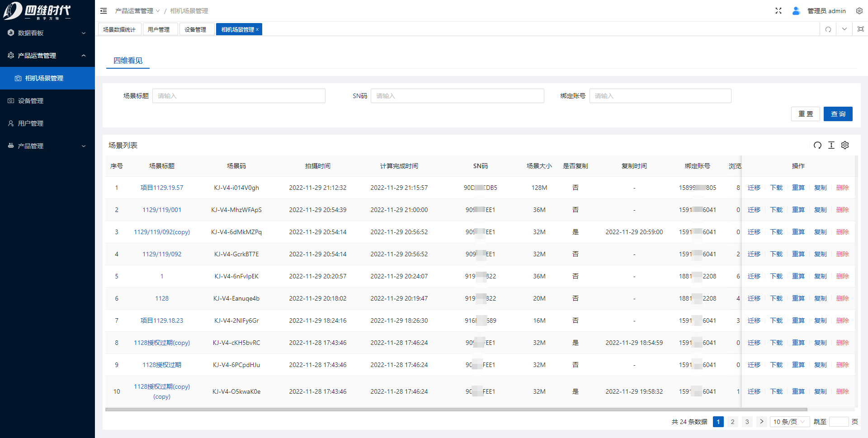868x438 pixels.
Task: Refresh the scene list table
Action: [817, 145]
